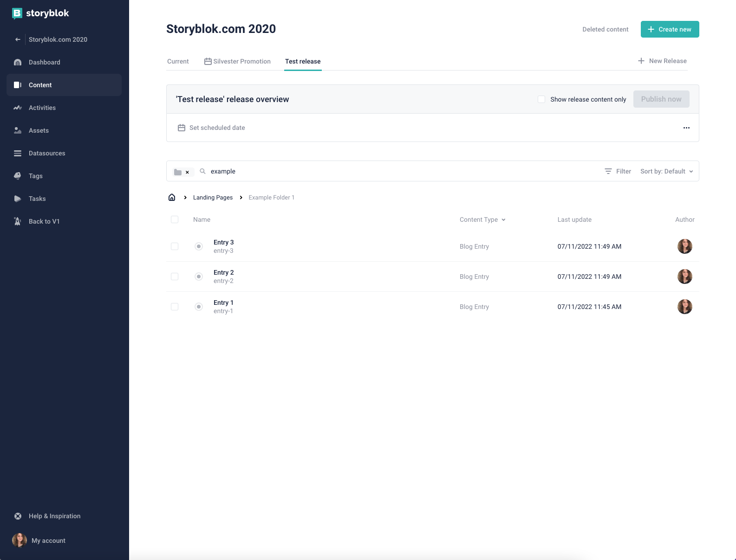Remove the folder filter chip
Image resolution: width=736 pixels, height=560 pixels.
coord(187,172)
